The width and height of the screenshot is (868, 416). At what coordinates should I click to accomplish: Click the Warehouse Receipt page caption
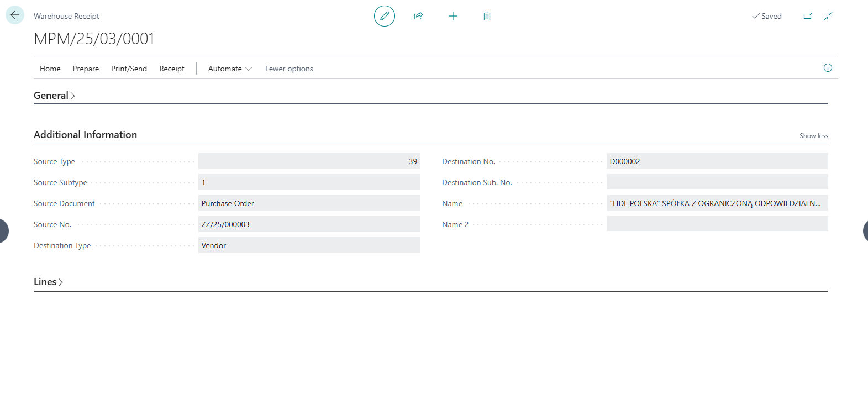(66, 16)
